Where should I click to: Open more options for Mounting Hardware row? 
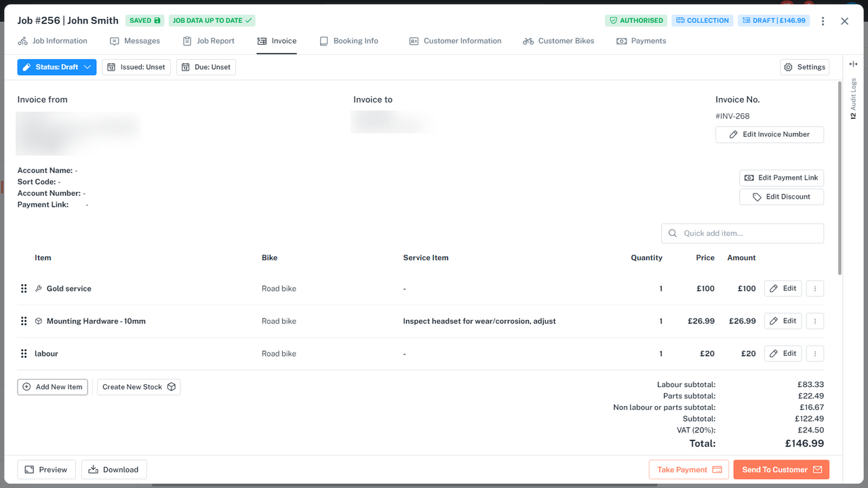click(815, 321)
